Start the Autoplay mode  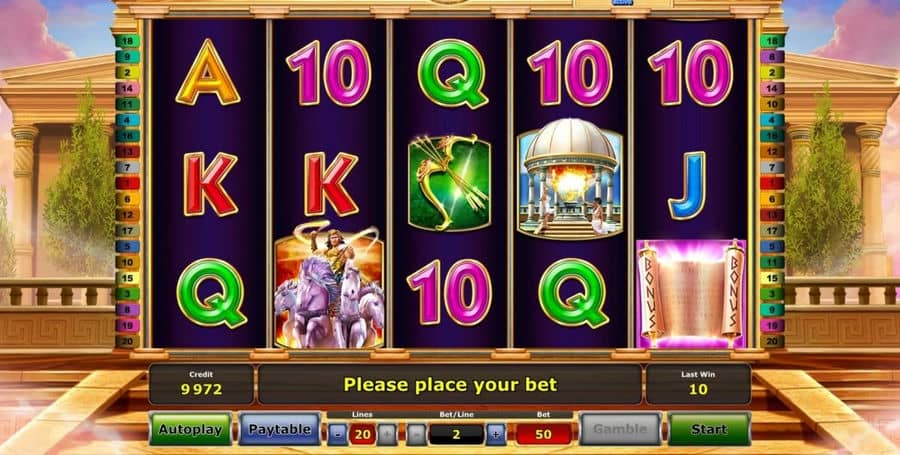pos(191,429)
